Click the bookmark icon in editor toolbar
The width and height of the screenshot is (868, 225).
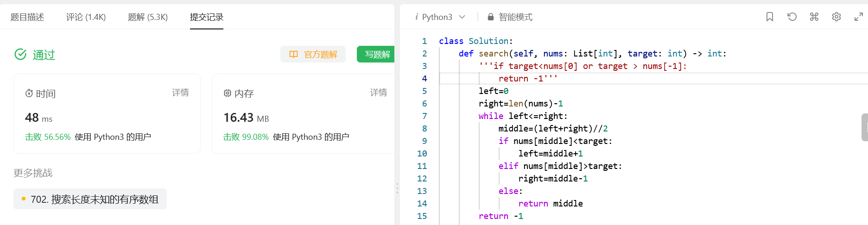pyautogui.click(x=770, y=17)
